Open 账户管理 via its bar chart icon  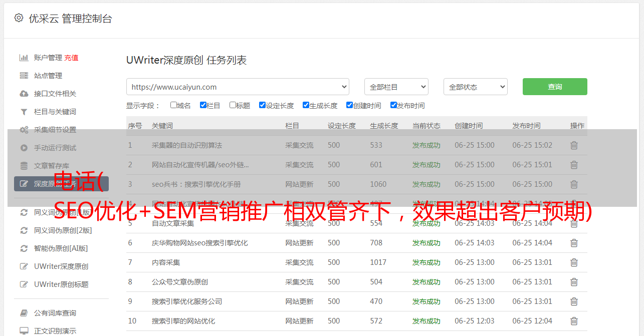pos(24,58)
